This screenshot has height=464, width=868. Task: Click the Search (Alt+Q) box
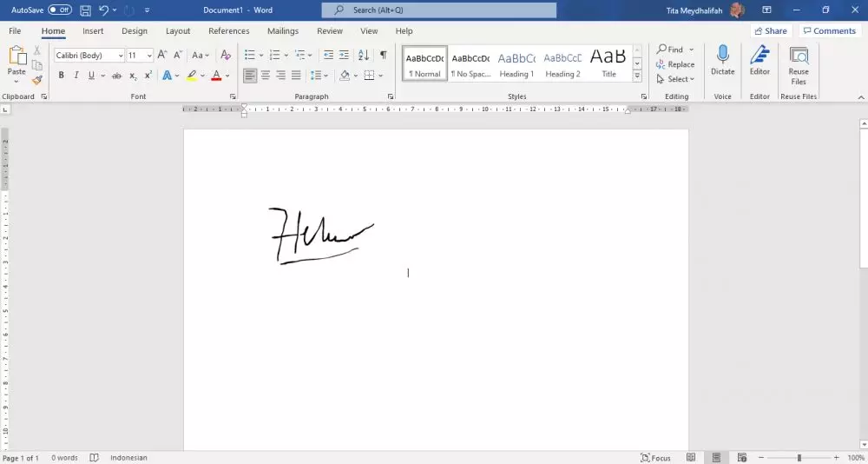(x=439, y=10)
